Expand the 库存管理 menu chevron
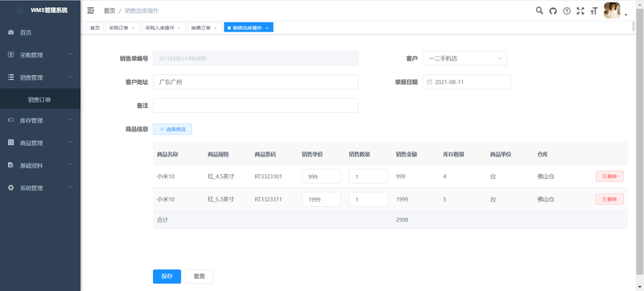The height and width of the screenshot is (291, 644). pyautogui.click(x=70, y=119)
